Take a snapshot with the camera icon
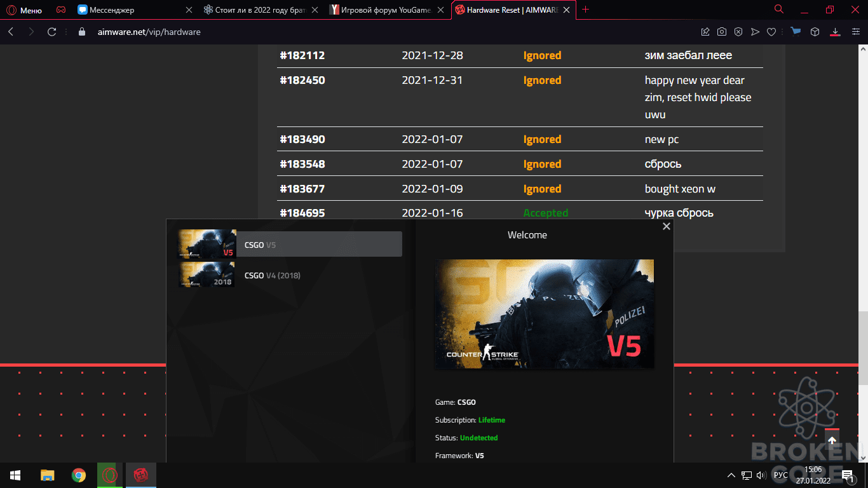The height and width of the screenshot is (488, 868). click(722, 32)
